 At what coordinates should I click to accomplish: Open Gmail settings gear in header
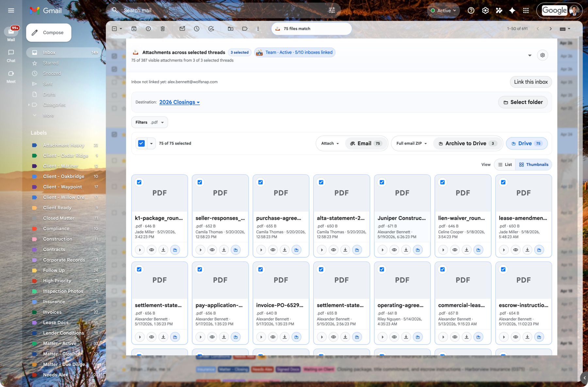pos(485,10)
